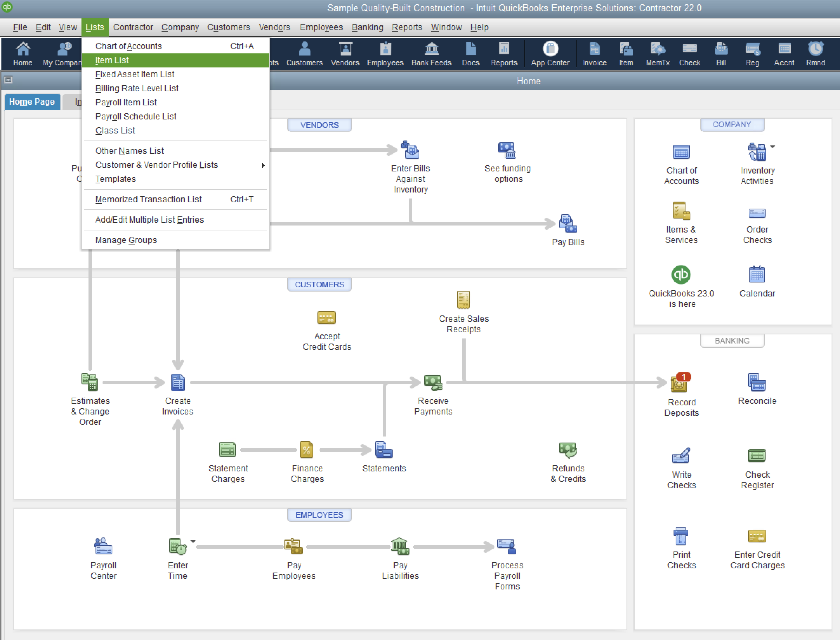Click the Customers tab in navigation
This screenshot has height=640, width=840.
tap(229, 27)
